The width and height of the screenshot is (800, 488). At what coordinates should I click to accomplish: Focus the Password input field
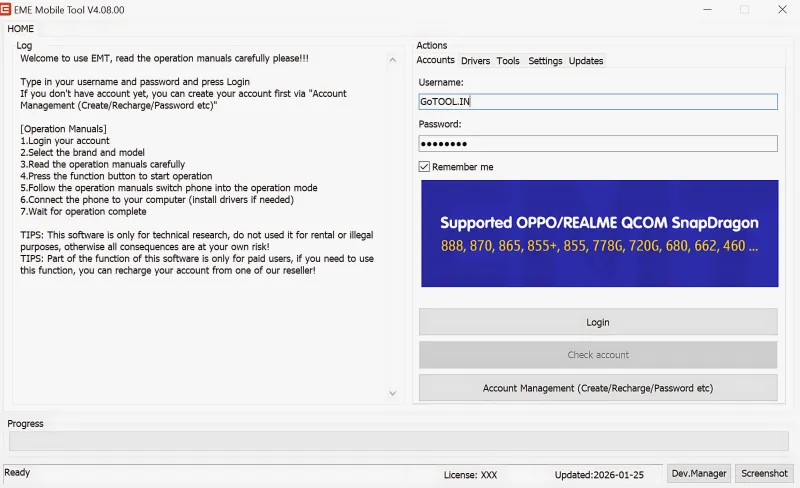(x=598, y=143)
